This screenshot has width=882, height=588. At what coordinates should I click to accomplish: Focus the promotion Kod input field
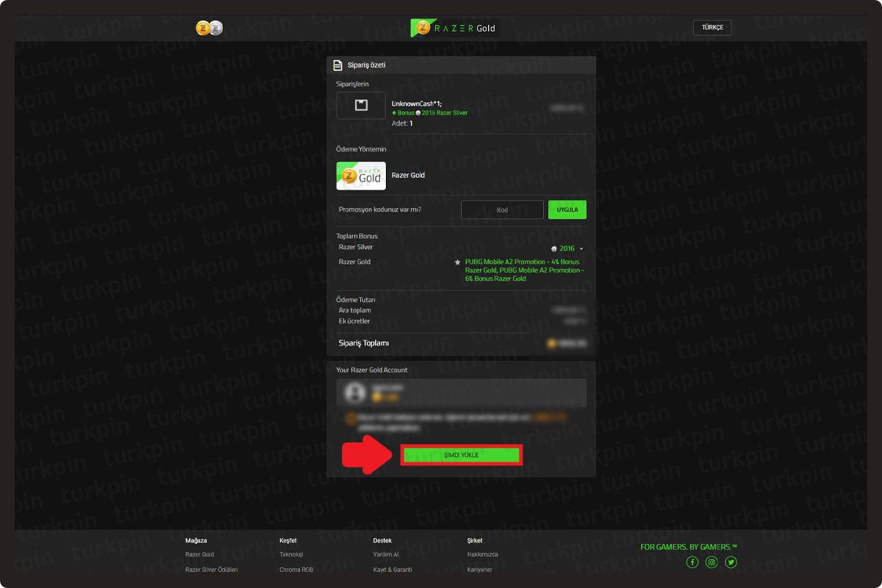502,210
